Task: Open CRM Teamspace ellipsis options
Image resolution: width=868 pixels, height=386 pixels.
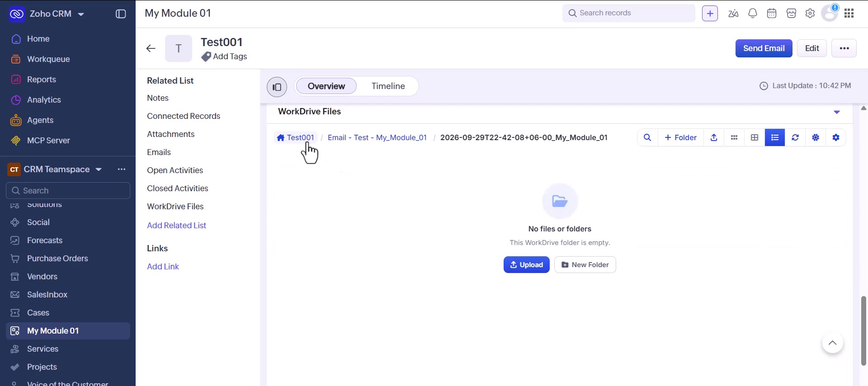Action: click(x=122, y=169)
